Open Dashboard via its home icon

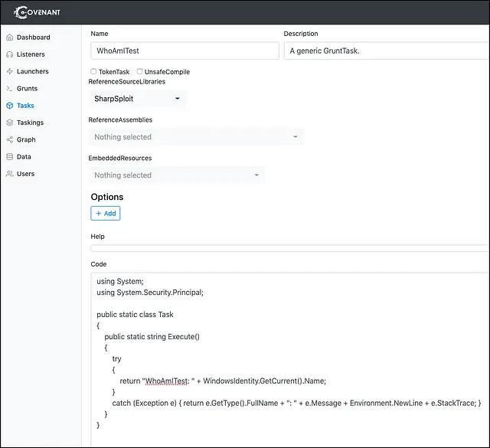click(x=10, y=38)
